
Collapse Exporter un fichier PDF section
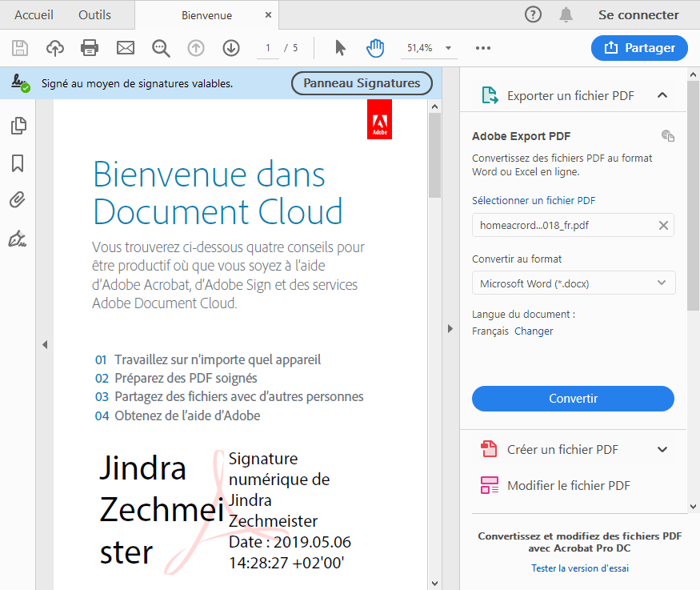click(662, 95)
